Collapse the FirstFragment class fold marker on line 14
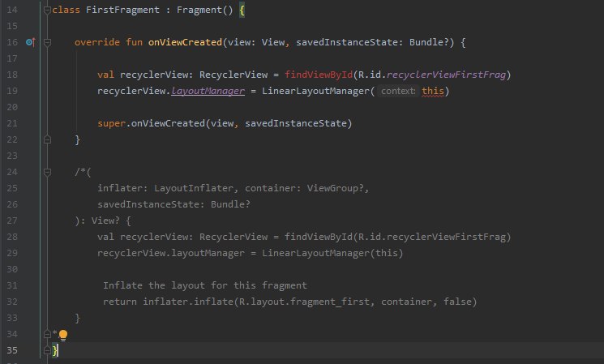 point(47,10)
